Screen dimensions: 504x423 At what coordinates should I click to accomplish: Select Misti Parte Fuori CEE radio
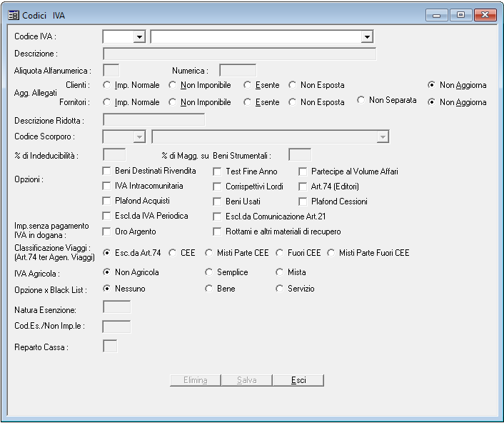point(331,253)
